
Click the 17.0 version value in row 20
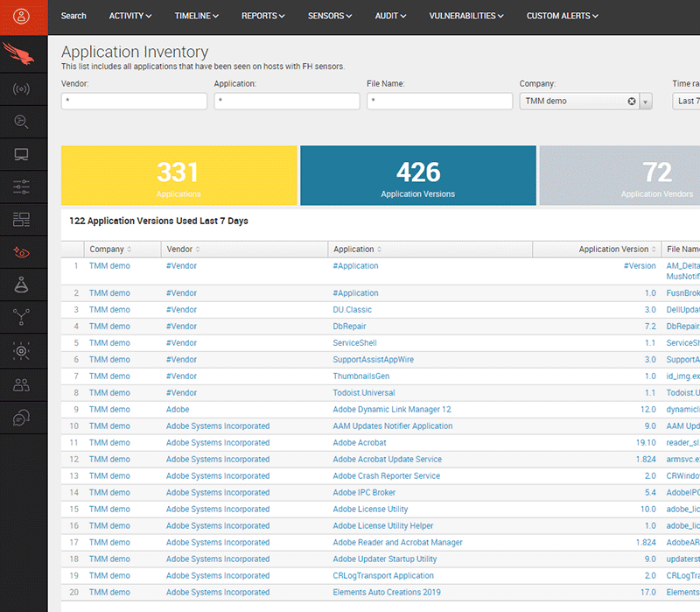point(648,593)
